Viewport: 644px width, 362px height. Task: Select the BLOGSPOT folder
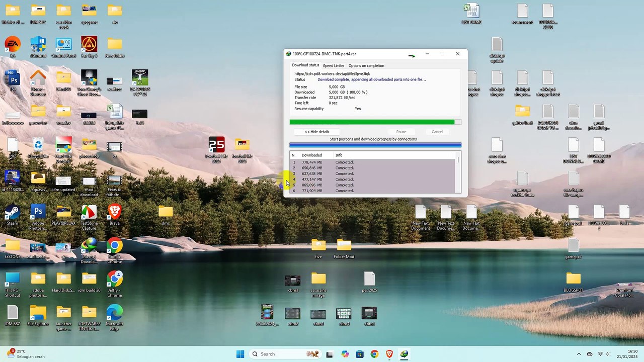pos(574,282)
